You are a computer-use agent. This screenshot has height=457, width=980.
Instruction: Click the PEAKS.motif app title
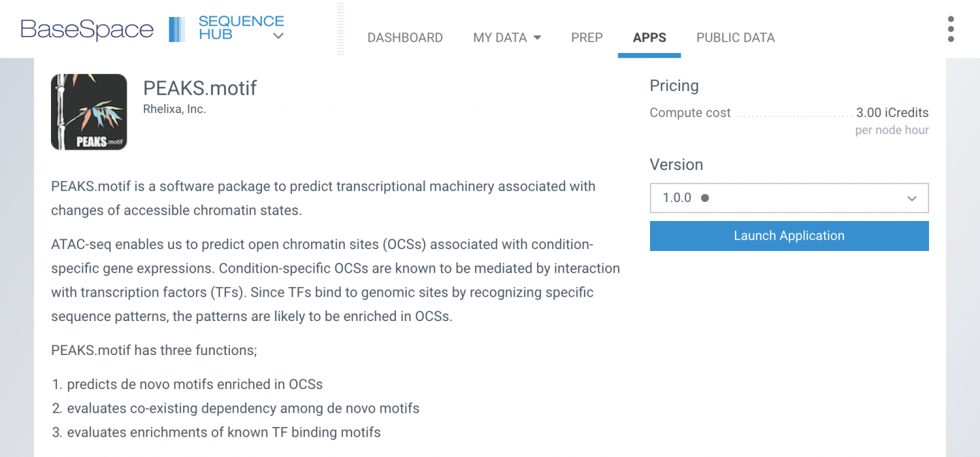point(200,88)
